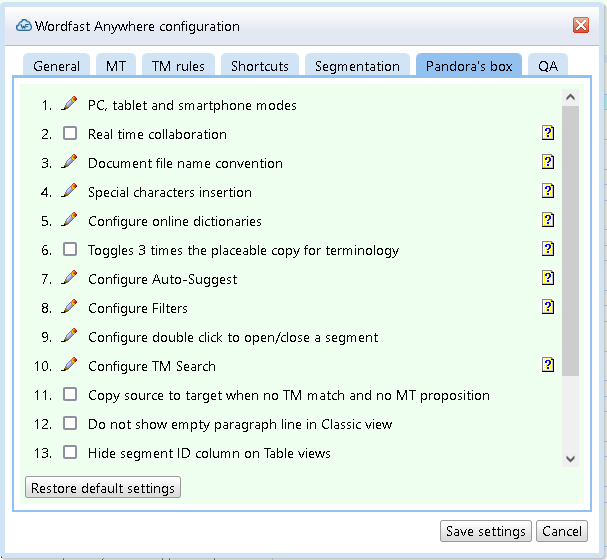Click Save settings button
Screen dimensions: 607x560
click(486, 531)
